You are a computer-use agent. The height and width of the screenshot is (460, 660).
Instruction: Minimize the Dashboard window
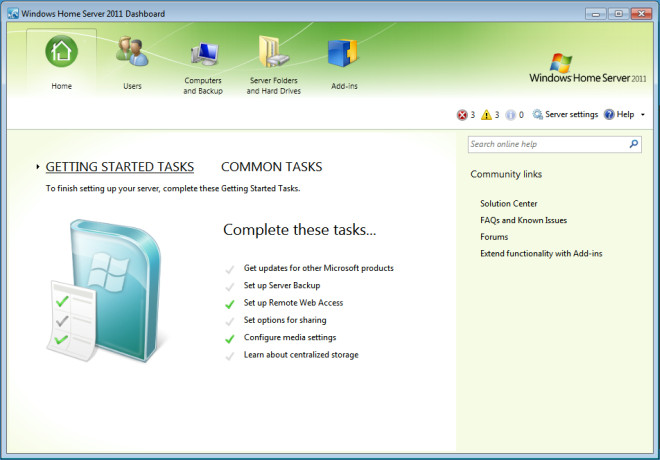596,14
